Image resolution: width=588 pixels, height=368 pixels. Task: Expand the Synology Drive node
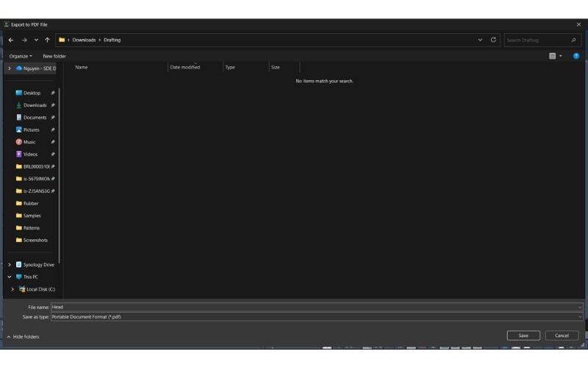(x=10, y=265)
